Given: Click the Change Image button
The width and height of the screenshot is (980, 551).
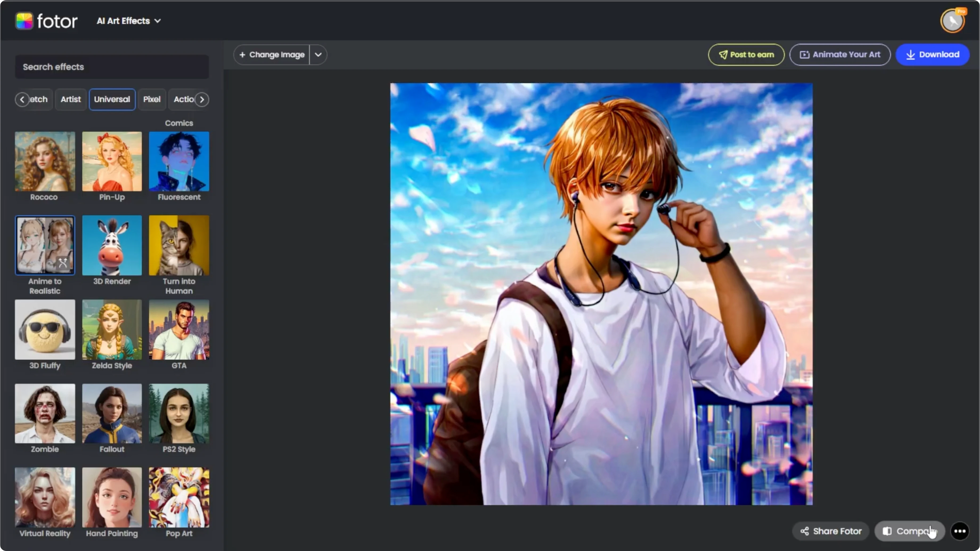Looking at the screenshot, I should point(272,55).
